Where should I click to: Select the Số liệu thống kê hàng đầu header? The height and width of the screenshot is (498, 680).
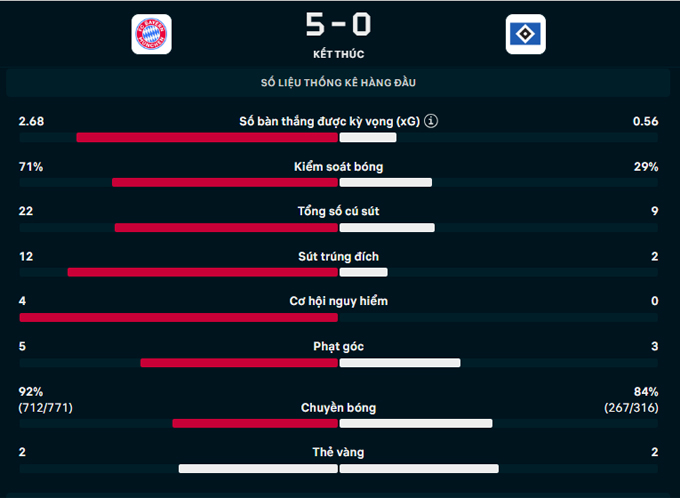(x=338, y=82)
